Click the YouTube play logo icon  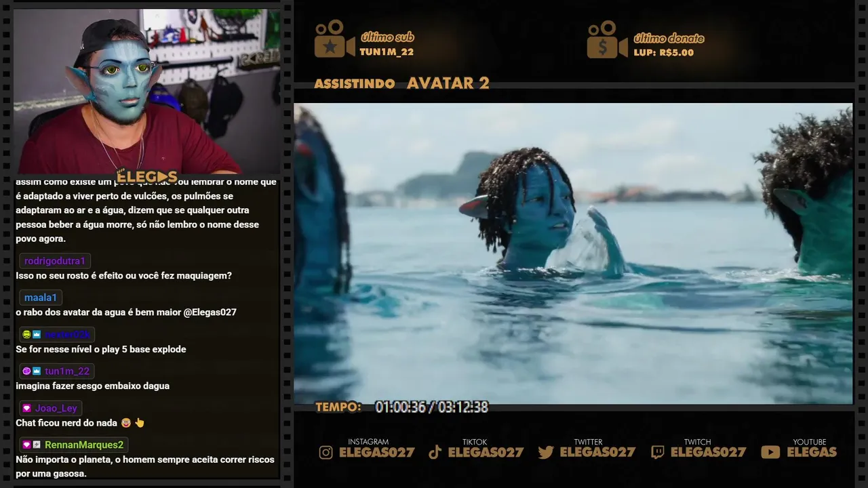coord(770,452)
